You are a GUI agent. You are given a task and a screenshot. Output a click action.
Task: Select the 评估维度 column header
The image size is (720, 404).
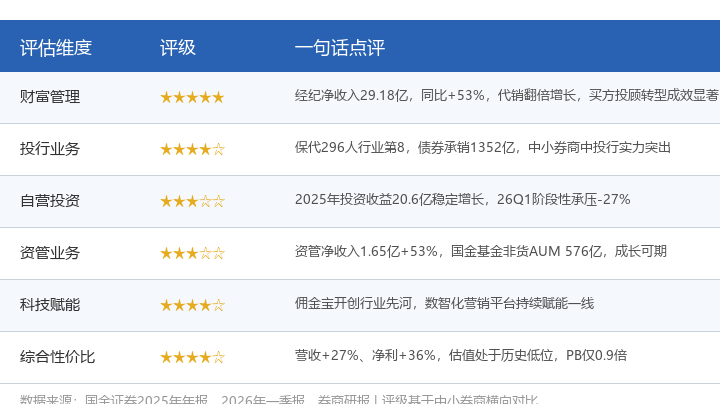[56, 48]
